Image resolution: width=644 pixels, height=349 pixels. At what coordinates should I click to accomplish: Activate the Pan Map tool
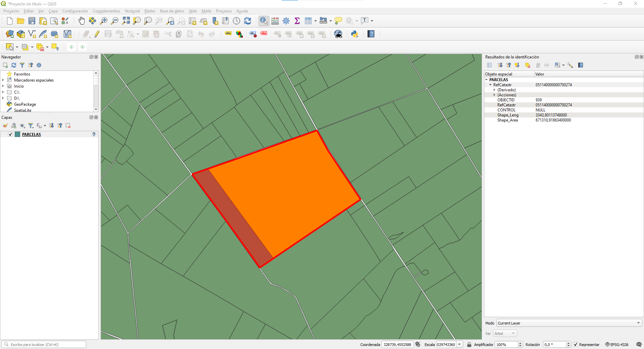(82, 20)
